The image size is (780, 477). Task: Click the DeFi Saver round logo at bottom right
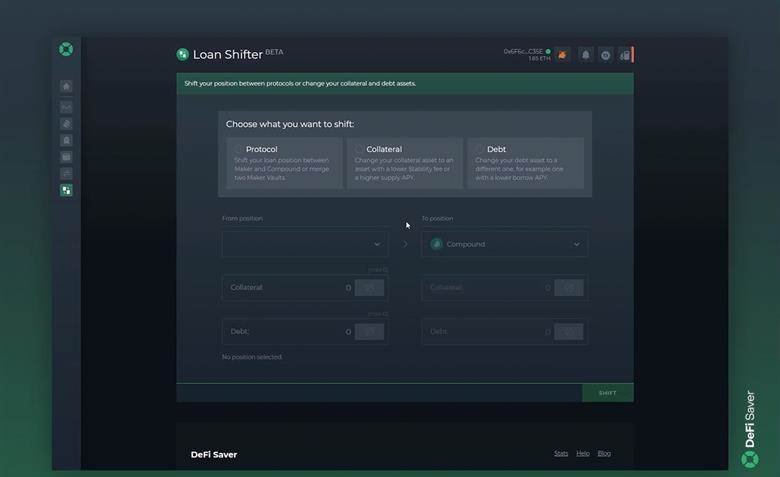click(x=750, y=459)
